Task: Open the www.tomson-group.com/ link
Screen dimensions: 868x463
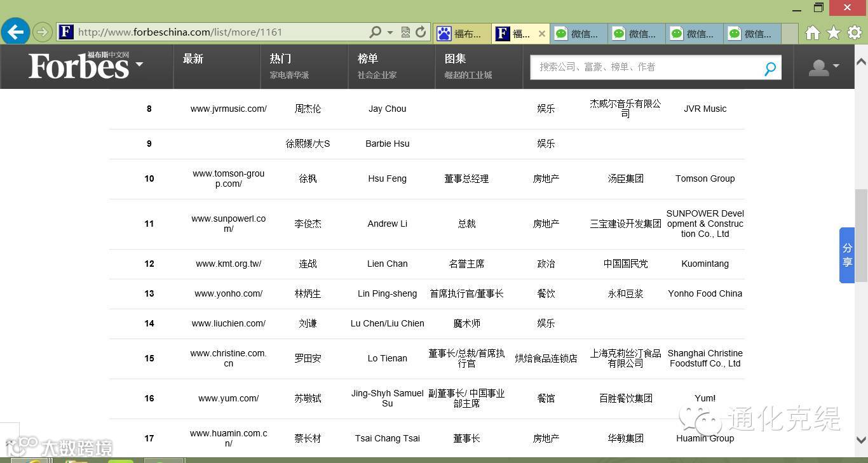Action: [229, 178]
